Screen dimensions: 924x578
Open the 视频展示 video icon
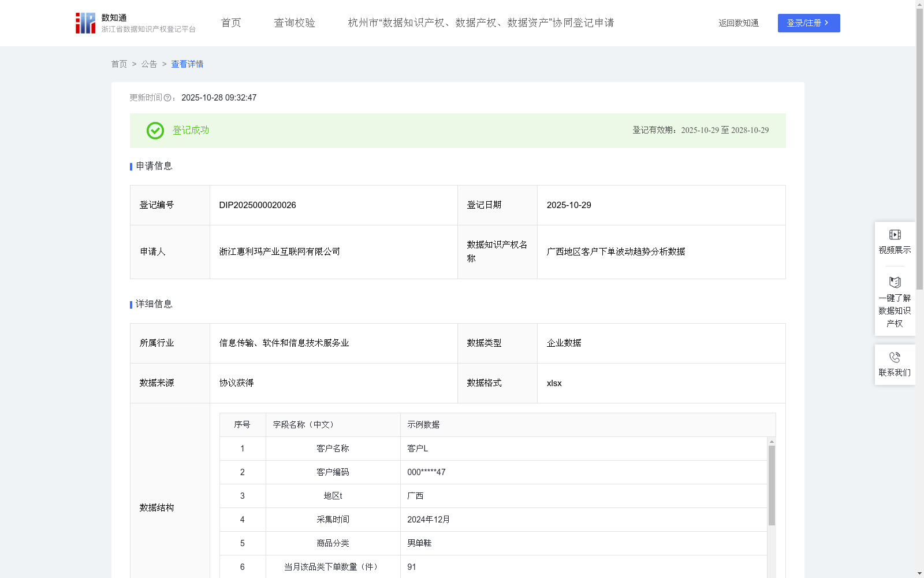(x=895, y=235)
